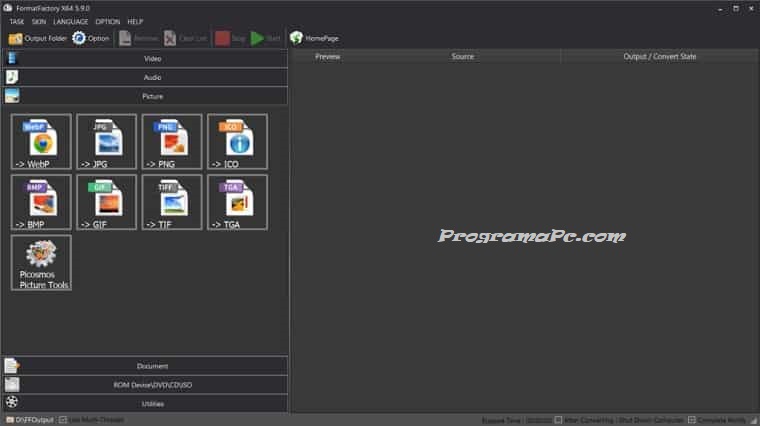Click the Clear List toolbar button
Image resolution: width=760 pixels, height=426 pixels.
185,38
